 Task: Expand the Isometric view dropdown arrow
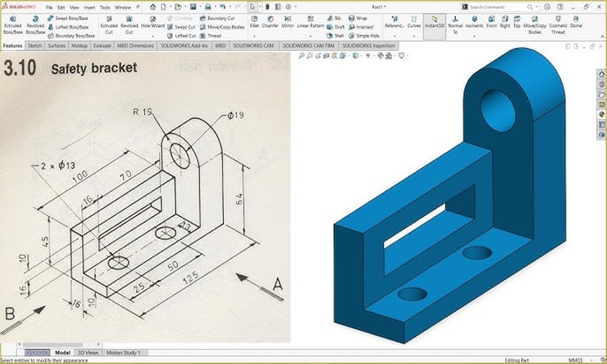pyautogui.click(x=475, y=36)
